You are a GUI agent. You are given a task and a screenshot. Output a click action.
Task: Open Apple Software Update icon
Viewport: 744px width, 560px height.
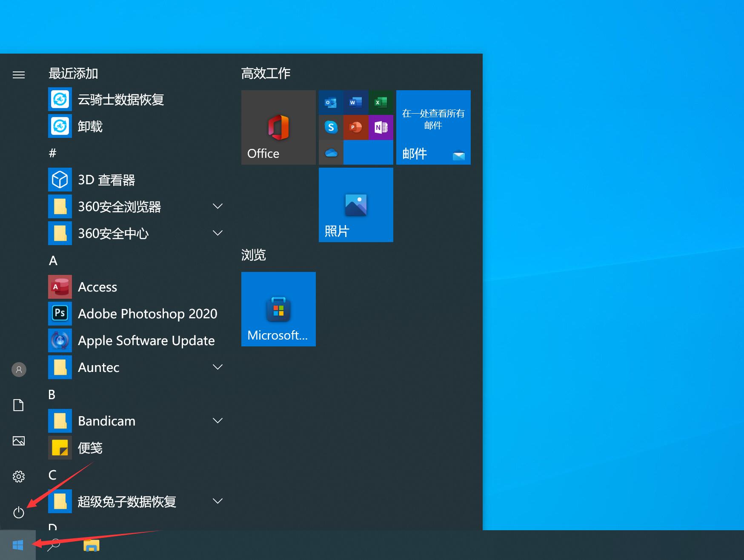(x=60, y=340)
